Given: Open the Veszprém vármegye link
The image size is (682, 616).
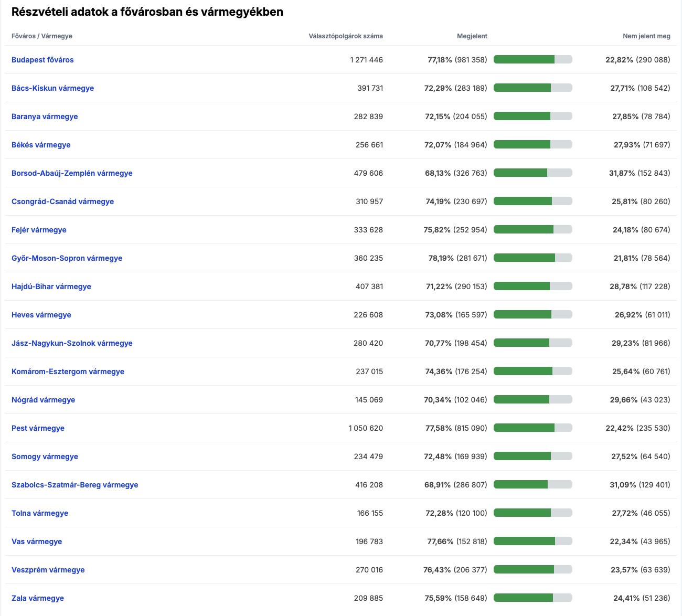Looking at the screenshot, I should [48, 570].
